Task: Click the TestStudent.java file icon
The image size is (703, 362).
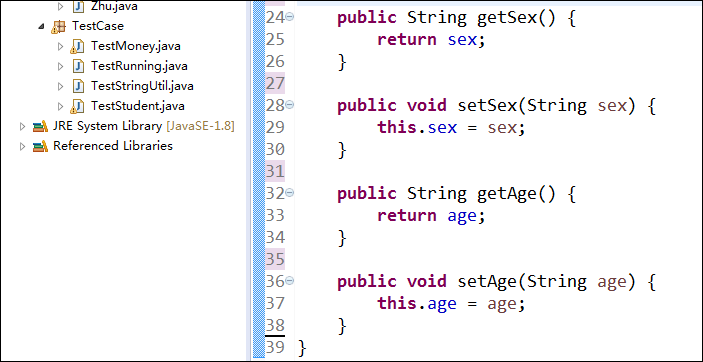Action: [x=77, y=106]
